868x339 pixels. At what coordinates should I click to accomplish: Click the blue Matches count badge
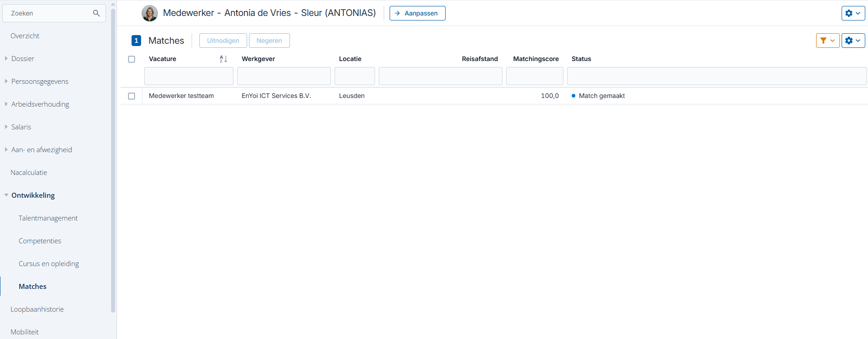[x=136, y=41]
